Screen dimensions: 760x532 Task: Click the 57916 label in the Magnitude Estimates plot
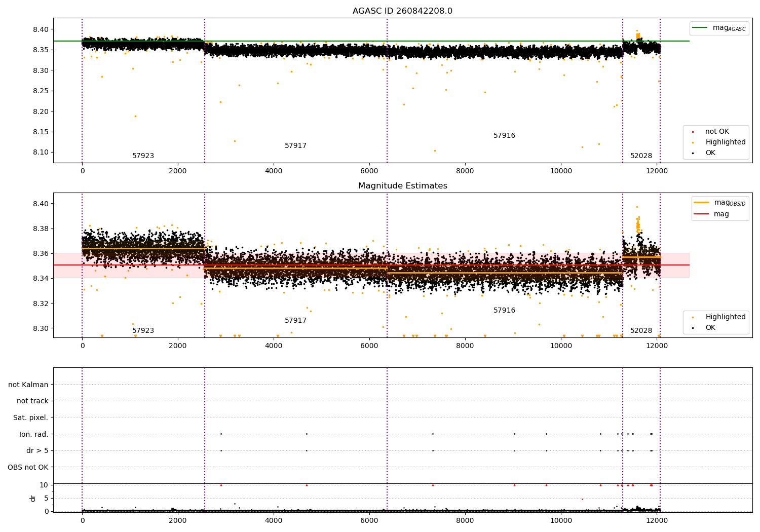504,311
